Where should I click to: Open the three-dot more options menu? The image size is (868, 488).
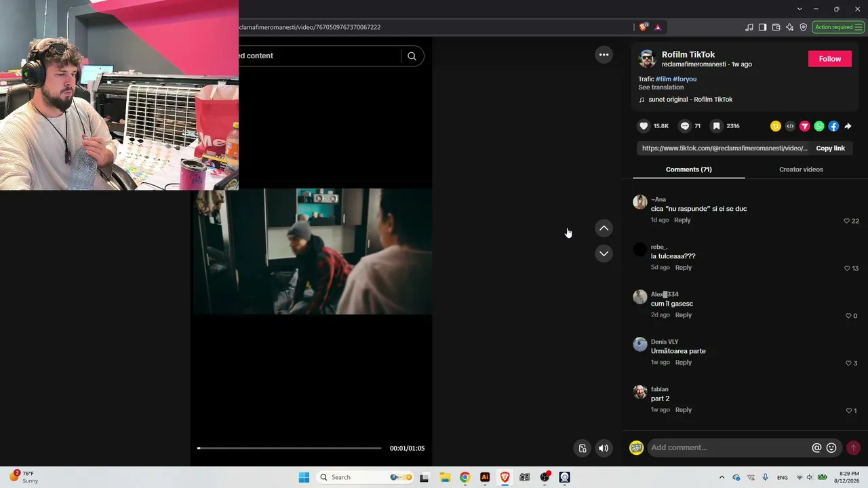pos(604,55)
